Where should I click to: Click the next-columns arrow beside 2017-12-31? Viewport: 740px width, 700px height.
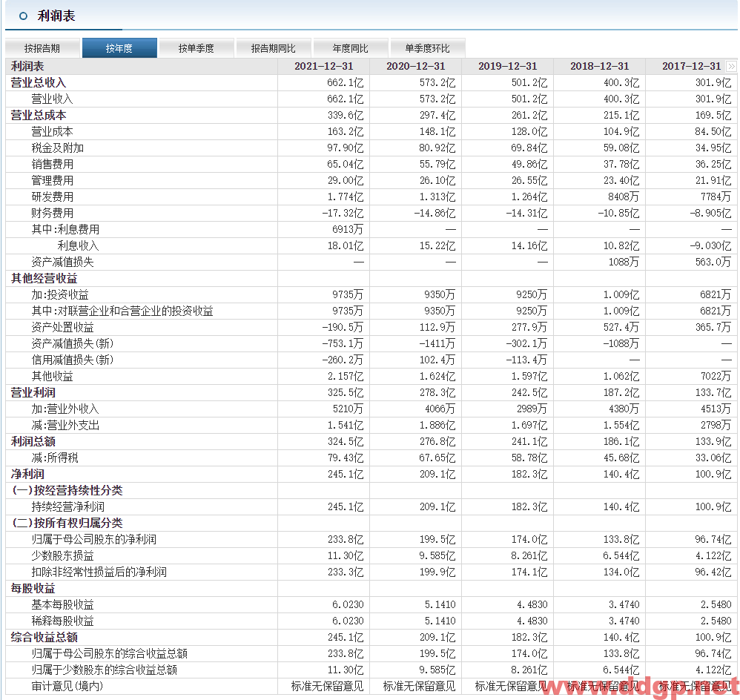click(732, 66)
